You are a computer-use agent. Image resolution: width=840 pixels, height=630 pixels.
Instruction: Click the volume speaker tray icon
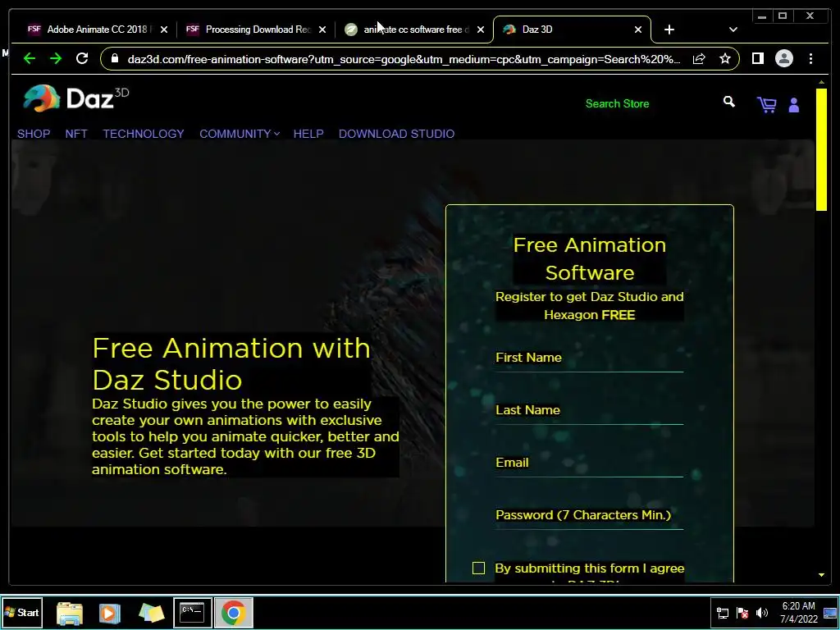(x=762, y=613)
